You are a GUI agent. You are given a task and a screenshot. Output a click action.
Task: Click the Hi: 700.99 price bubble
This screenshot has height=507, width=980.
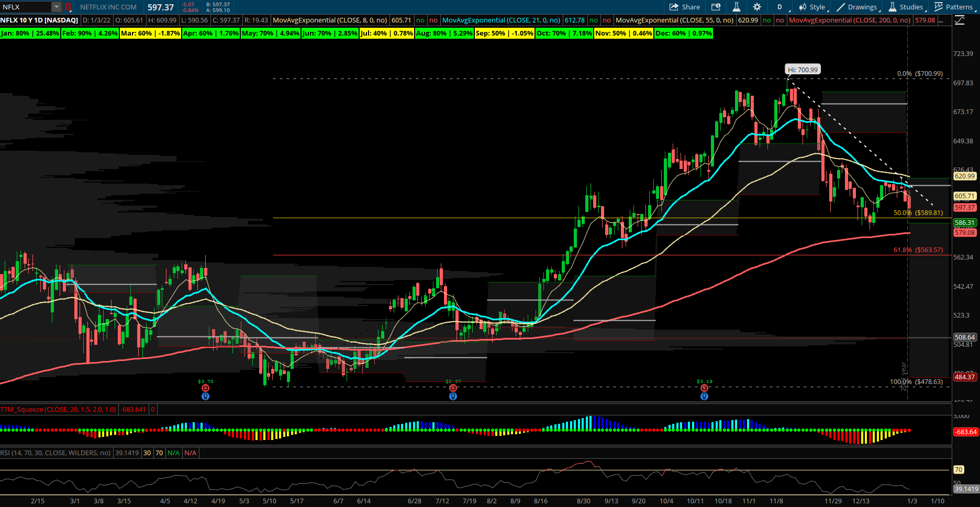[x=803, y=70]
